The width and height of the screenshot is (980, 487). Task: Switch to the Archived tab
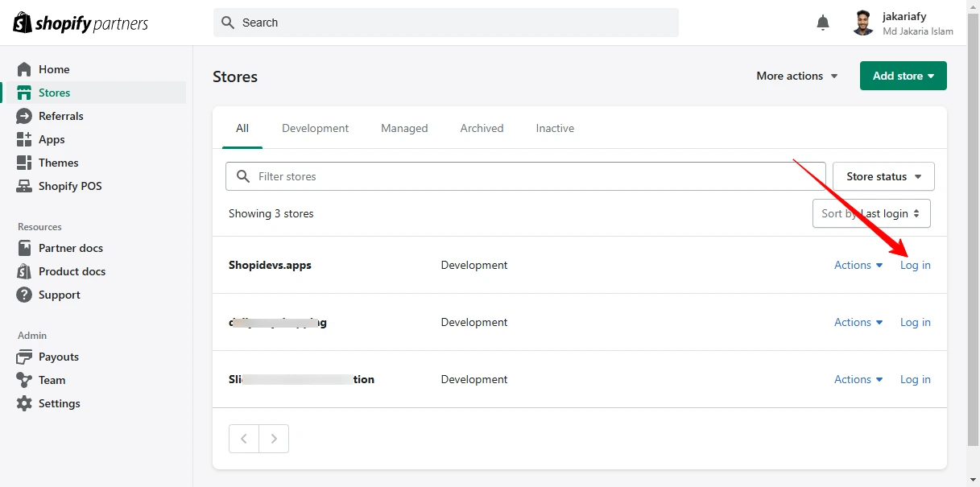(482, 128)
